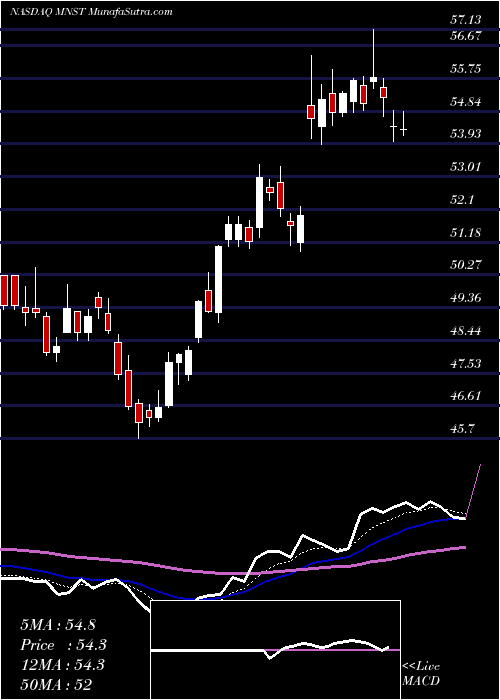Click the 5MA : 54.8 readout
This screenshot has height=700, width=500.
(x=58, y=625)
